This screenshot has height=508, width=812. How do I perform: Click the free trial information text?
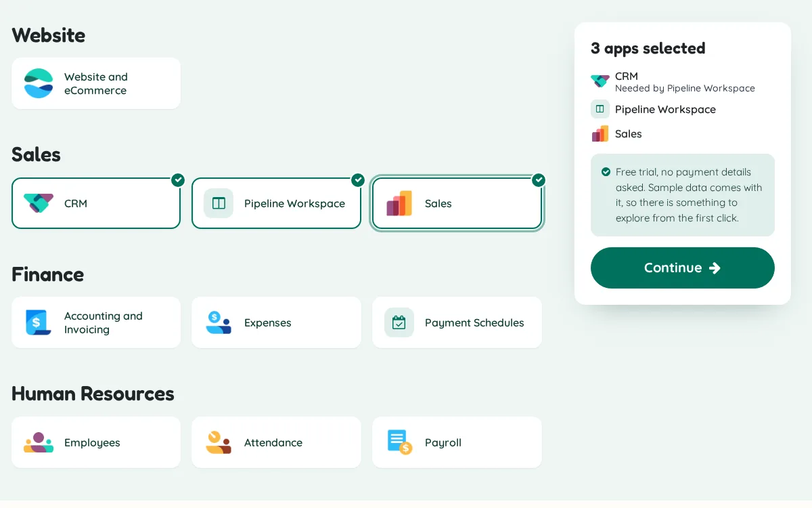689,195
